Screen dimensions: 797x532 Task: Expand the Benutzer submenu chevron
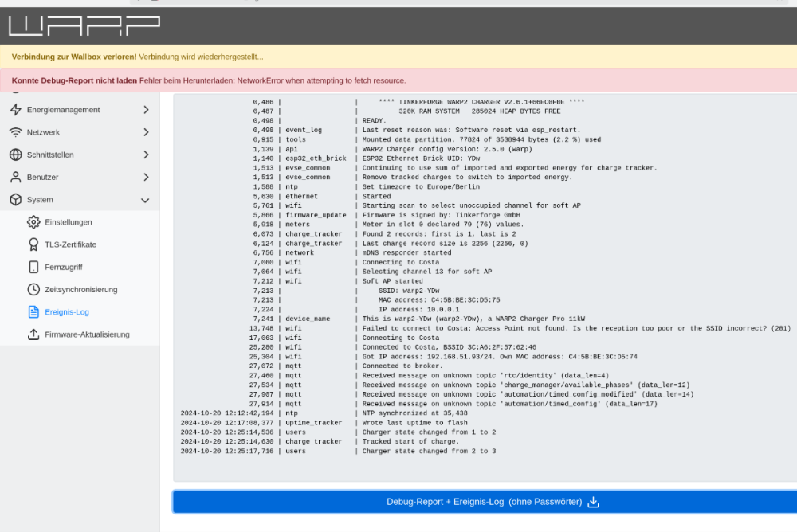146,177
